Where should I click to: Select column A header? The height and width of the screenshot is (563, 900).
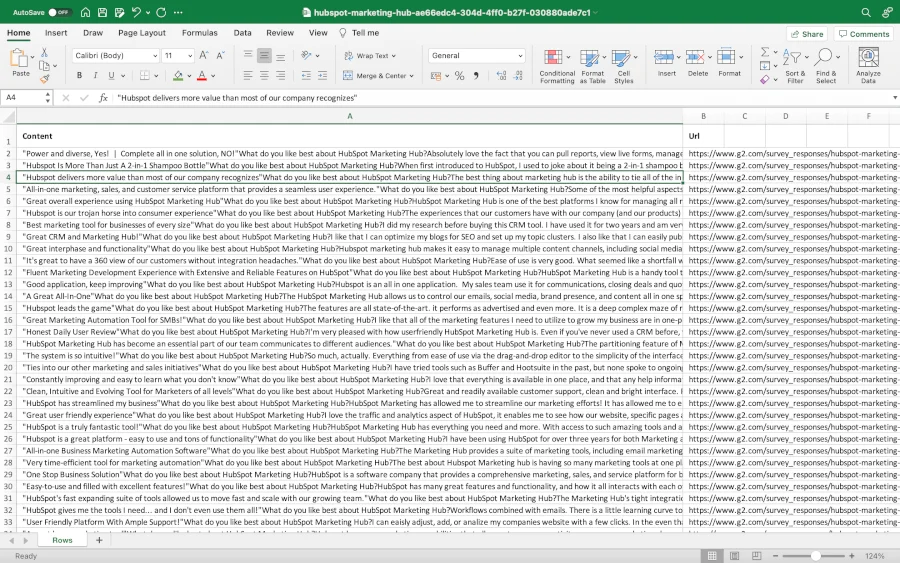(350, 116)
